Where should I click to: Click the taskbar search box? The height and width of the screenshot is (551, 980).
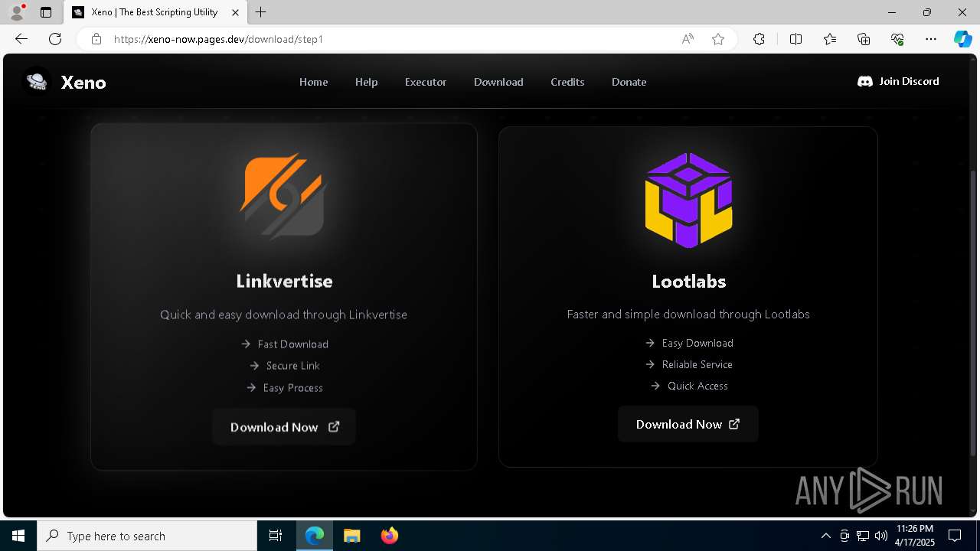click(147, 536)
